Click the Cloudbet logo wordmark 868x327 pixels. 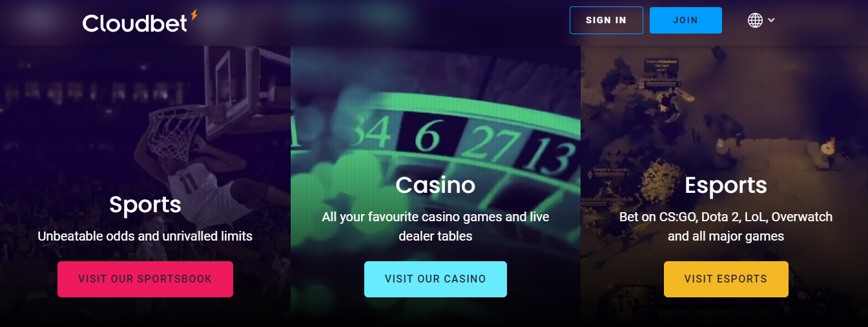coord(135,23)
